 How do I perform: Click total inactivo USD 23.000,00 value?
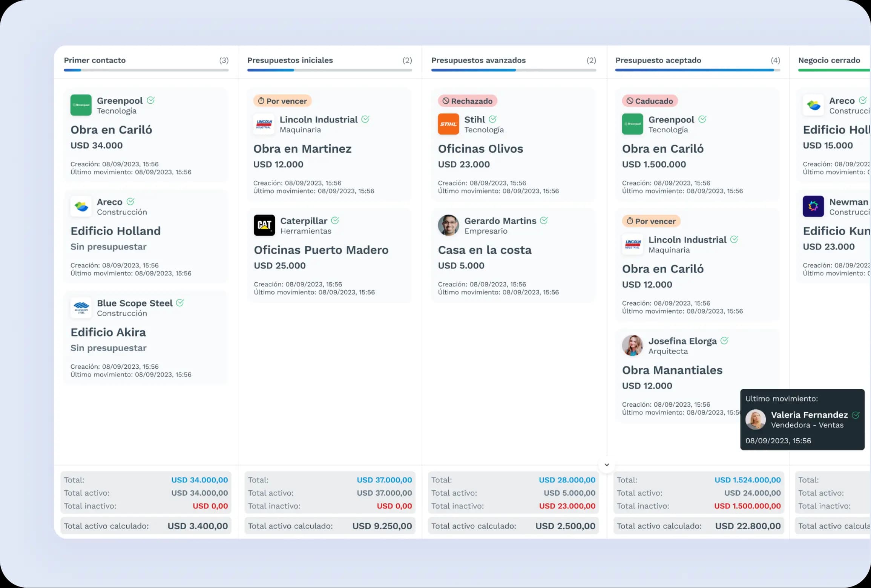coord(567,506)
